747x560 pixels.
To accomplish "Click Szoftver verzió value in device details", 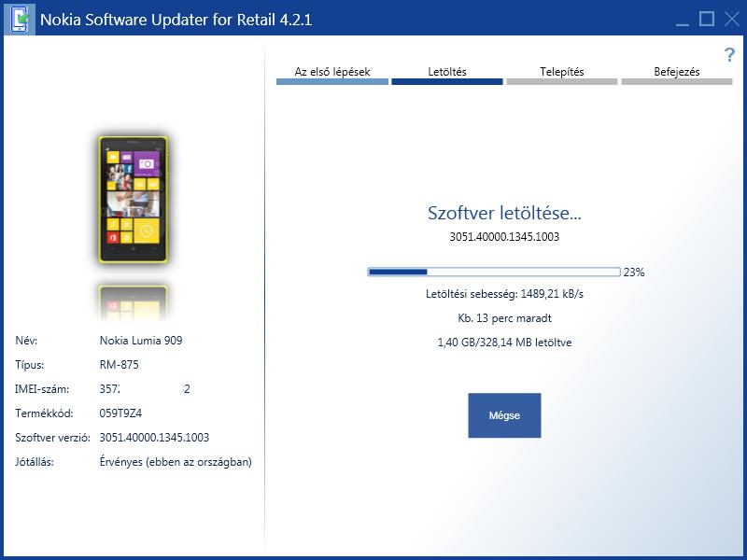I will coord(154,438).
